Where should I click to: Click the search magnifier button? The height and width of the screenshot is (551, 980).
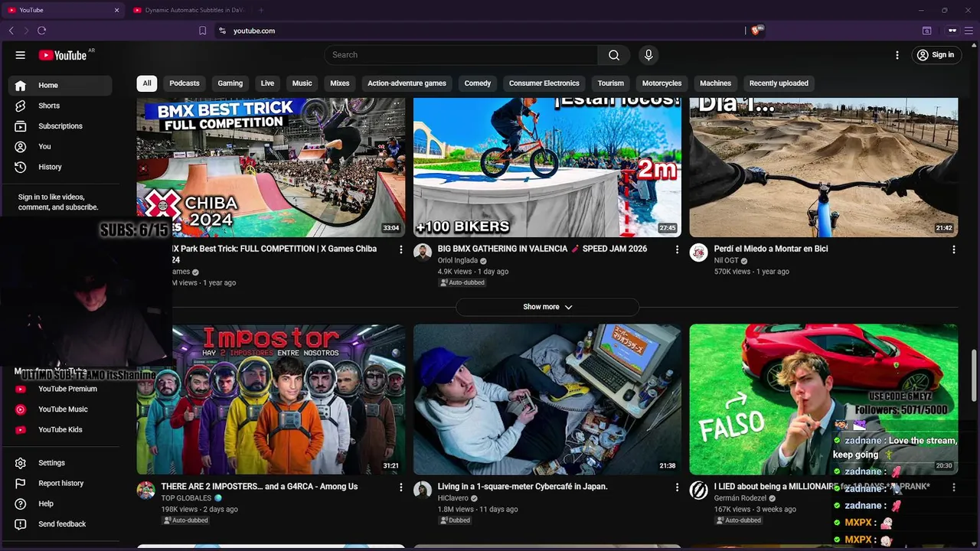614,55
